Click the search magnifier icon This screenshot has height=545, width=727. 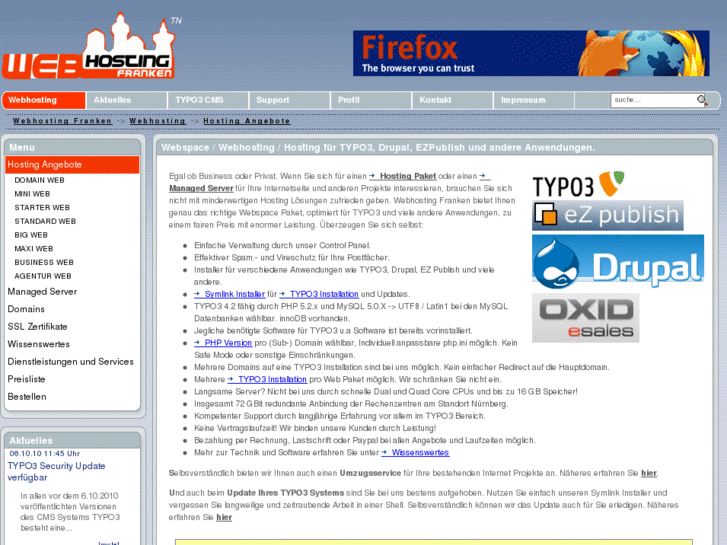point(701,100)
